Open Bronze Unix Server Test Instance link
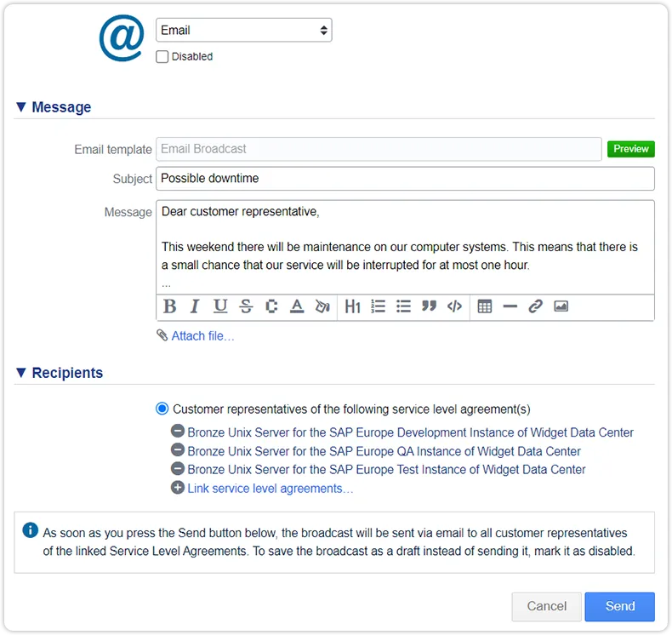The height and width of the screenshot is (635, 672). 386,470
